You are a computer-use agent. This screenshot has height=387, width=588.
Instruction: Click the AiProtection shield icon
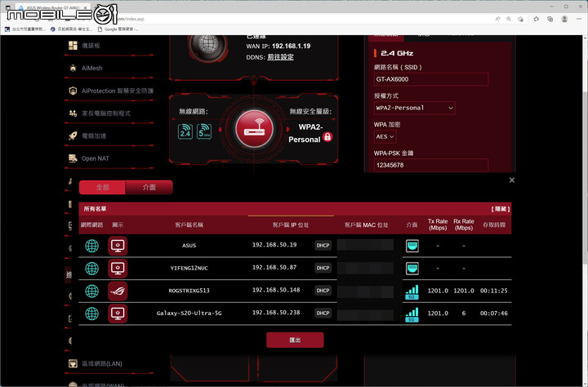(x=73, y=91)
